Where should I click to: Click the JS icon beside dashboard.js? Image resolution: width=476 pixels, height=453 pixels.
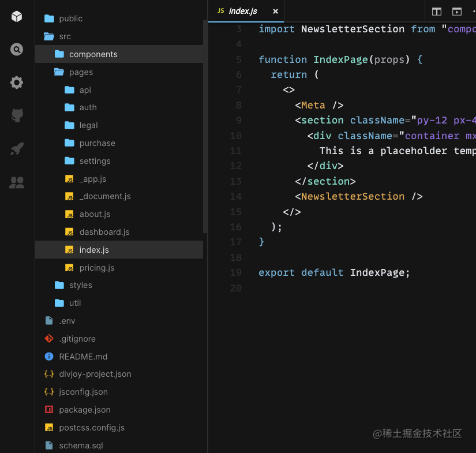pos(69,232)
